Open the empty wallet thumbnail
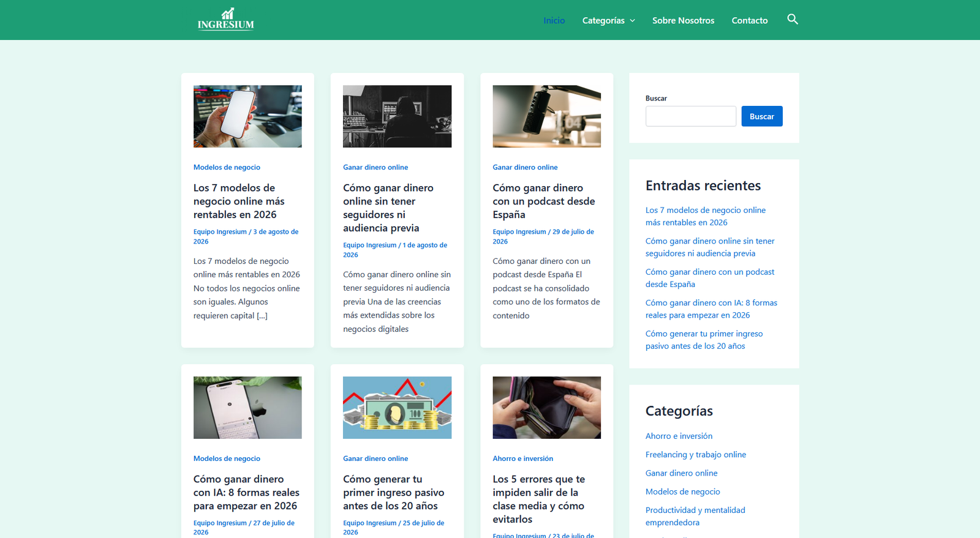 [x=546, y=408]
